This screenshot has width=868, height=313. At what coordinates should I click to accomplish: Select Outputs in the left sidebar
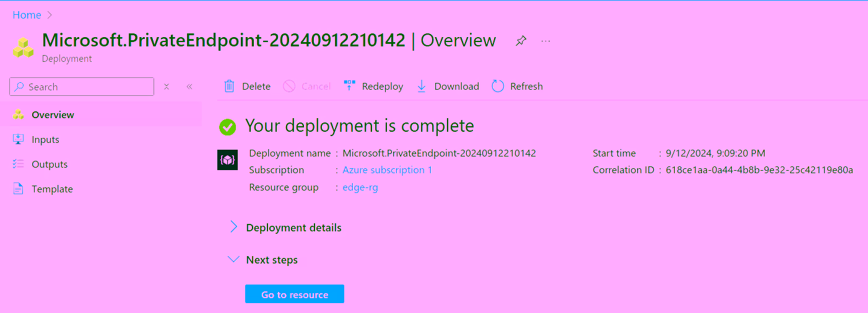tap(50, 165)
